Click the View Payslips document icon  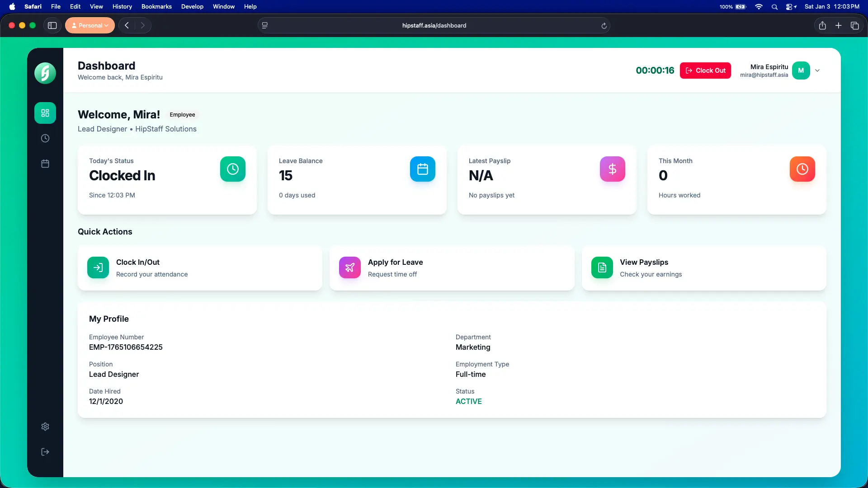(602, 267)
